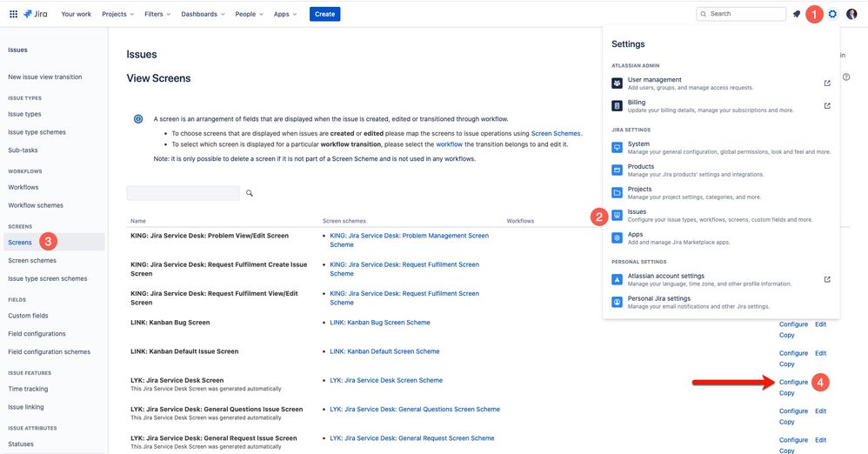The height and width of the screenshot is (454, 868).
Task: Select System in Settings menu
Action: pos(721,147)
